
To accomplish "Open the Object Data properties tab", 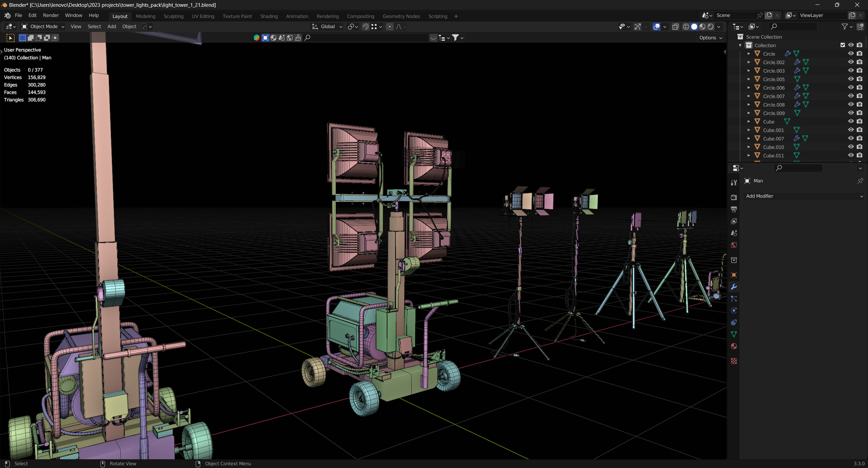I will coord(734,334).
